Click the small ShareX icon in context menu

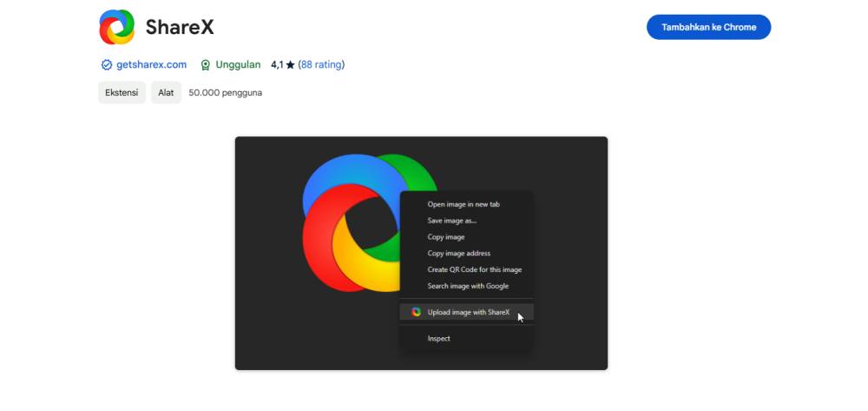pyautogui.click(x=417, y=313)
